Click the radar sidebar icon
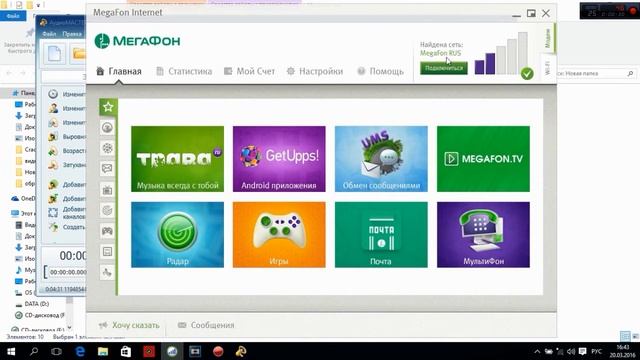This screenshot has width=640, height=360. 107,210
